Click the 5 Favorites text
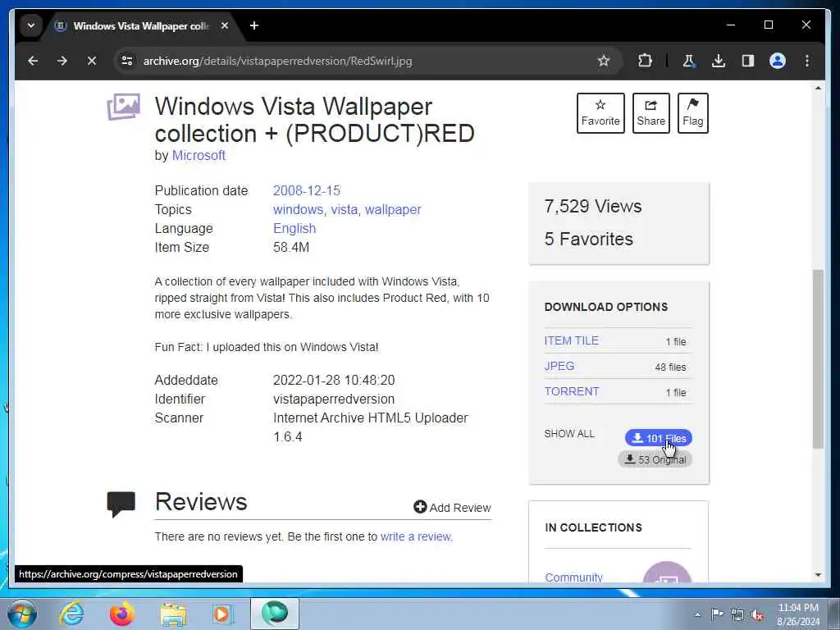The image size is (840, 630). [x=589, y=239]
